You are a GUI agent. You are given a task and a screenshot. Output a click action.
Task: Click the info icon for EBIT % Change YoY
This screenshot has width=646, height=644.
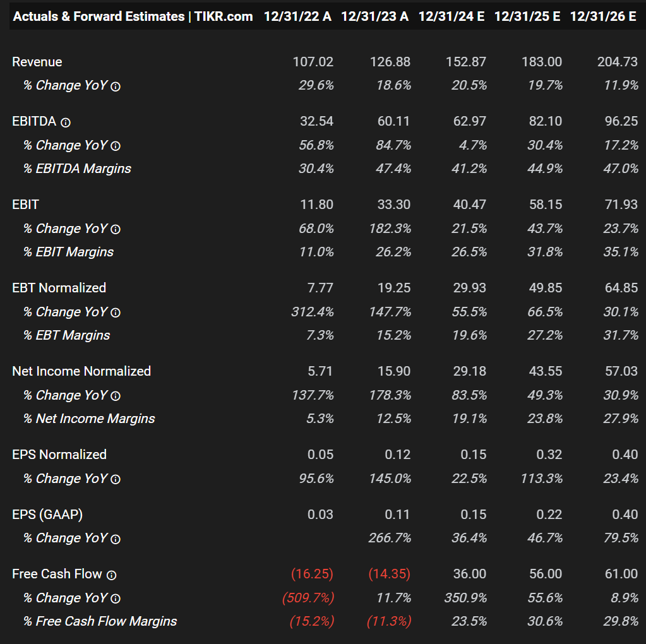[116, 230]
